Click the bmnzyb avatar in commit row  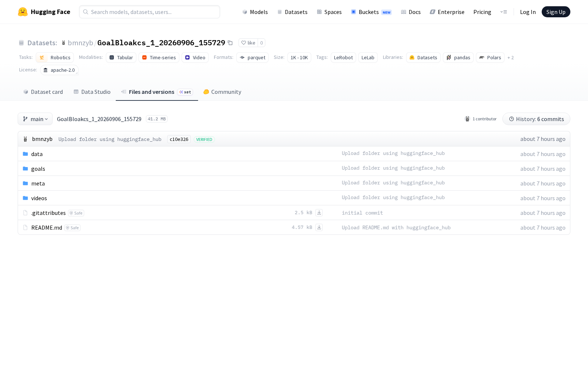tap(25, 139)
